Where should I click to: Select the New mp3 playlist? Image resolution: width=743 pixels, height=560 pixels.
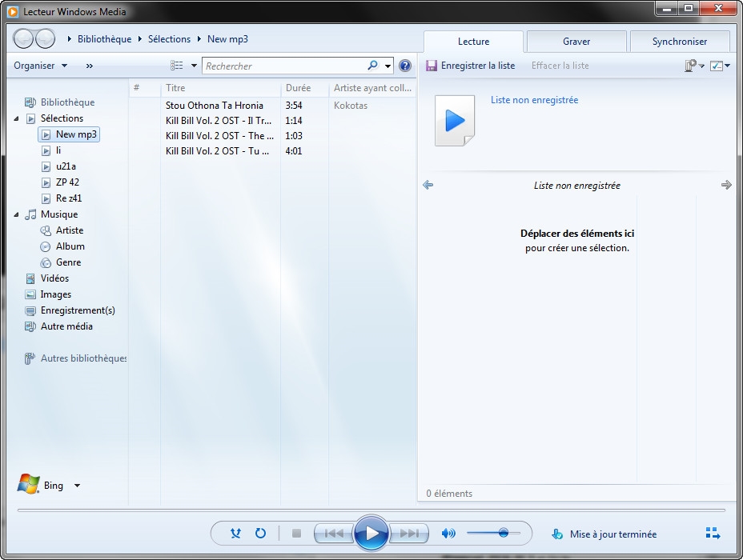(69, 134)
